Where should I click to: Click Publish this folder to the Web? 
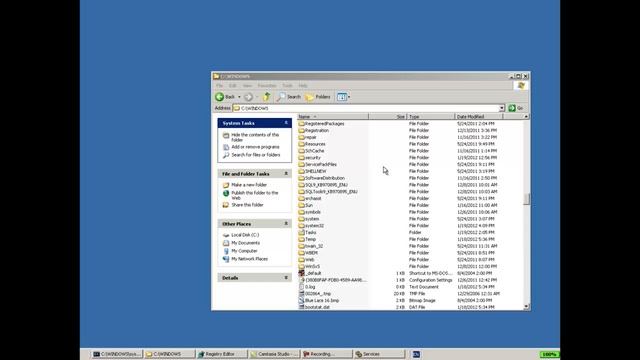click(x=255, y=195)
